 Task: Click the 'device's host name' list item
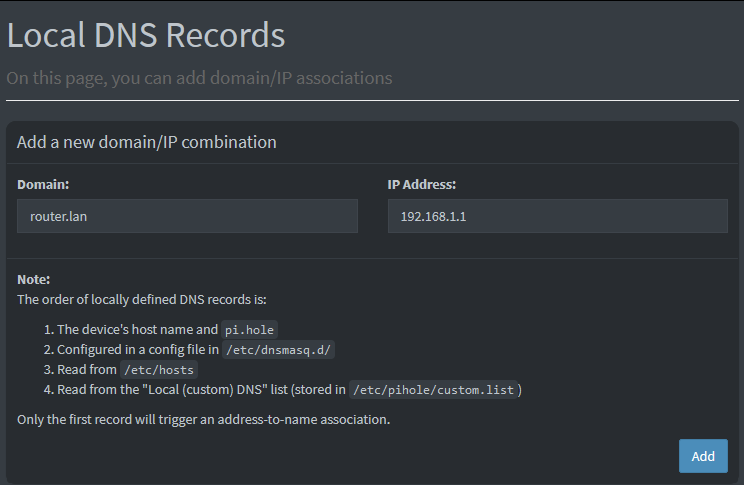coord(138,329)
